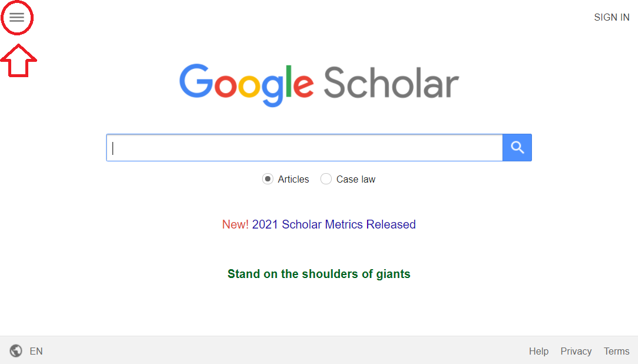Viewport: 638px width, 364px height.
Task: Click the multicolored Google word in the logo
Action: click(x=246, y=85)
